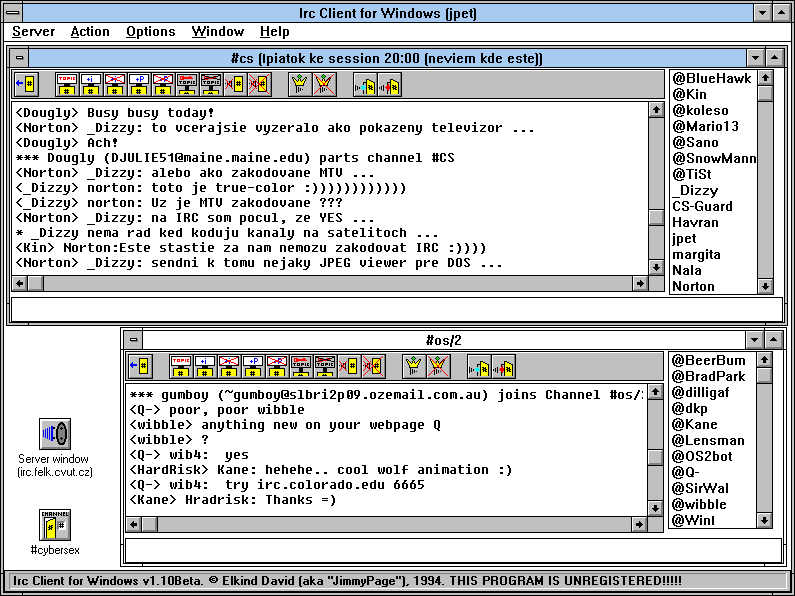Open the minimized Server window icon
This screenshot has width=795, height=596.
click(54, 434)
